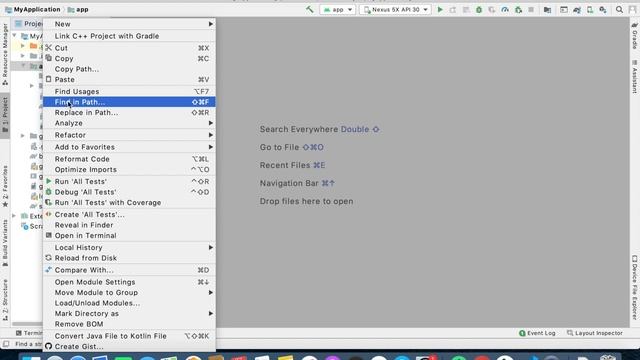The width and height of the screenshot is (640, 360).
Task: Click the Make Project hammer icon
Action: 310,9
